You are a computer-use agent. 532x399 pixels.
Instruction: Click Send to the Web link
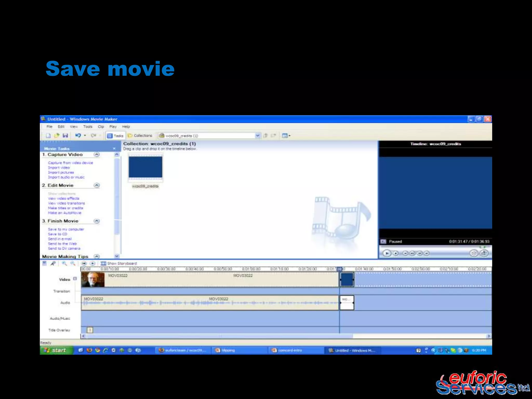pos(62,244)
